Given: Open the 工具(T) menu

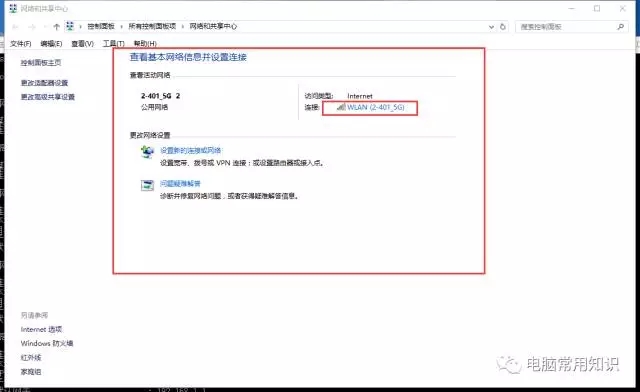Looking at the screenshot, I should click(113, 43).
